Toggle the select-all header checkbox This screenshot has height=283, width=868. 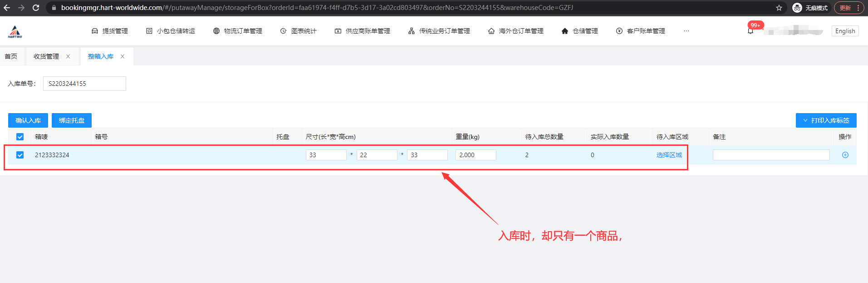point(20,137)
